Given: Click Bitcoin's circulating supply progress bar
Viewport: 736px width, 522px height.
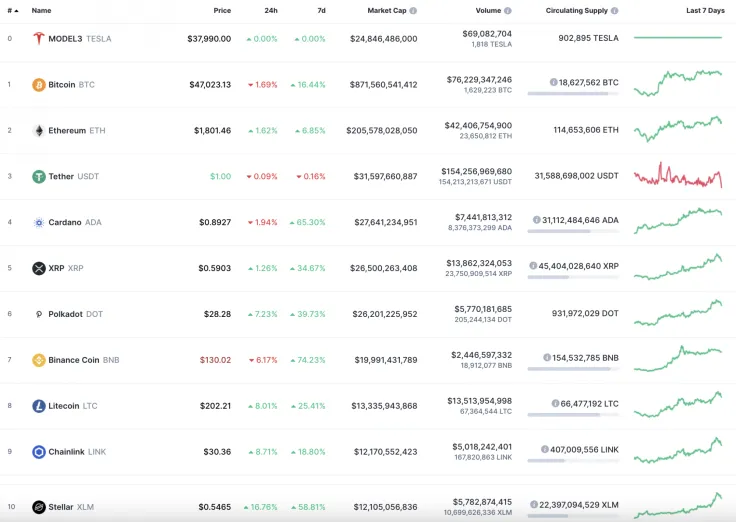Looking at the screenshot, I should click(573, 94).
